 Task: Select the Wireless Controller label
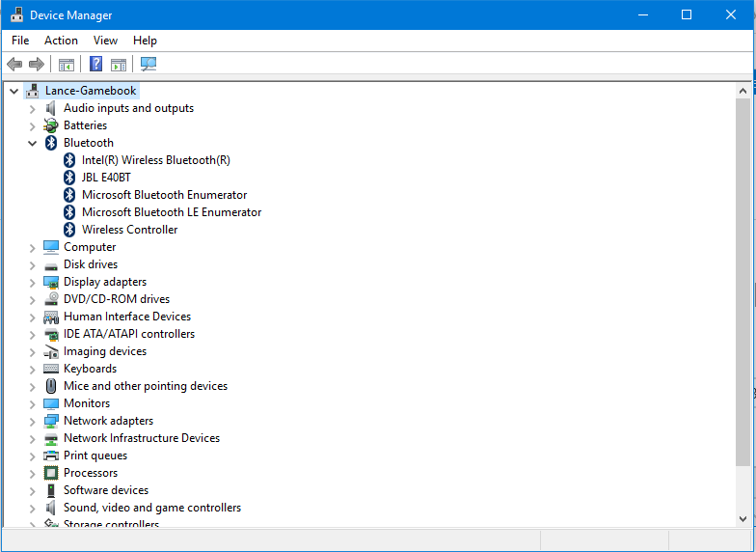pos(129,230)
